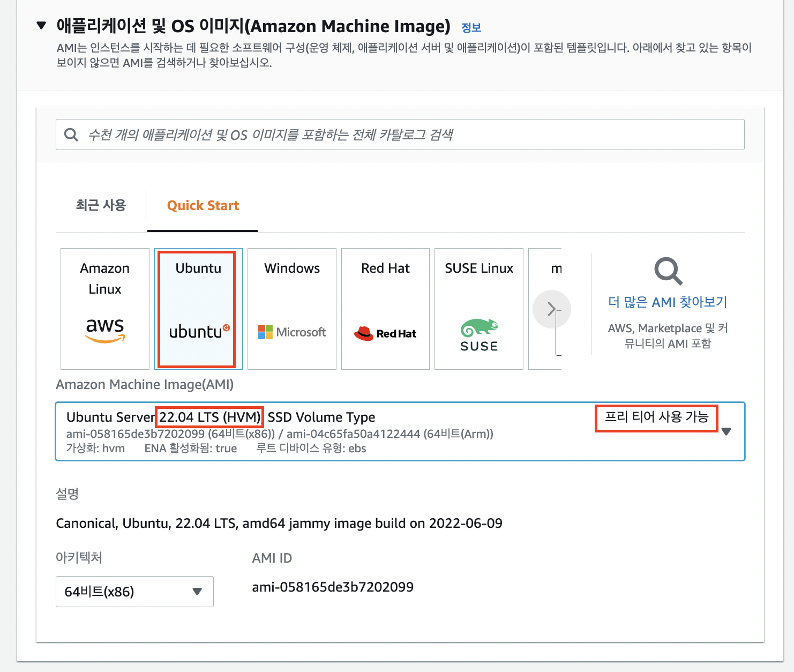
Task: Click the AMI catalog search field
Action: point(400,135)
